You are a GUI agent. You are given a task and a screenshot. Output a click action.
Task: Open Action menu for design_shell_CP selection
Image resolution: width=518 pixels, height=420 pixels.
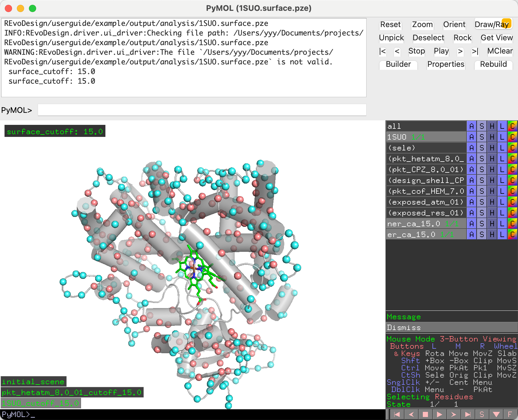[472, 180]
